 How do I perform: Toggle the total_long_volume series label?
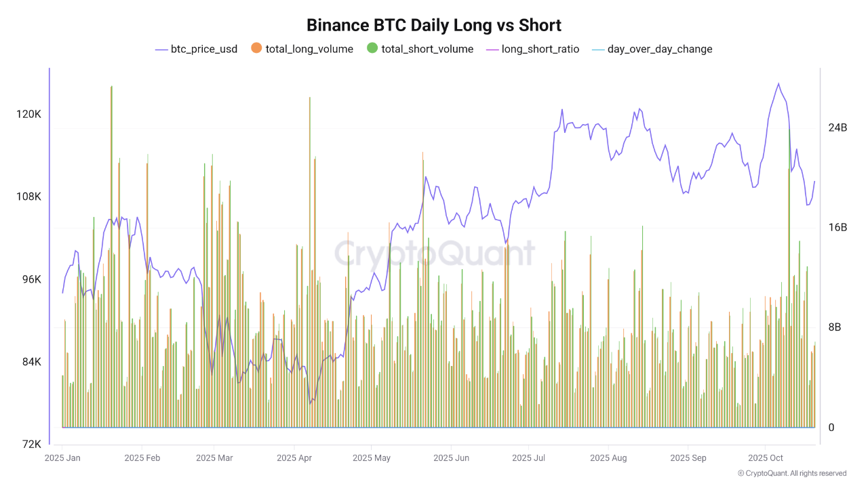pos(309,49)
